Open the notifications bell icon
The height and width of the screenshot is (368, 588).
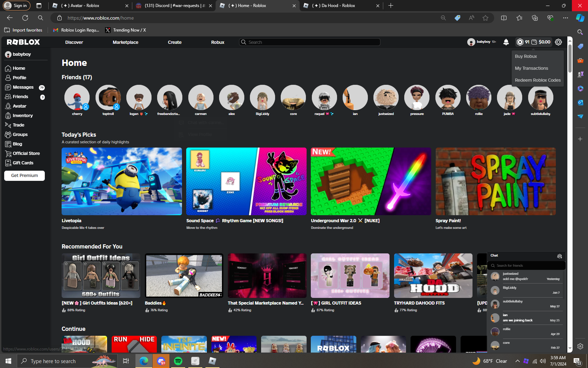coord(506,42)
